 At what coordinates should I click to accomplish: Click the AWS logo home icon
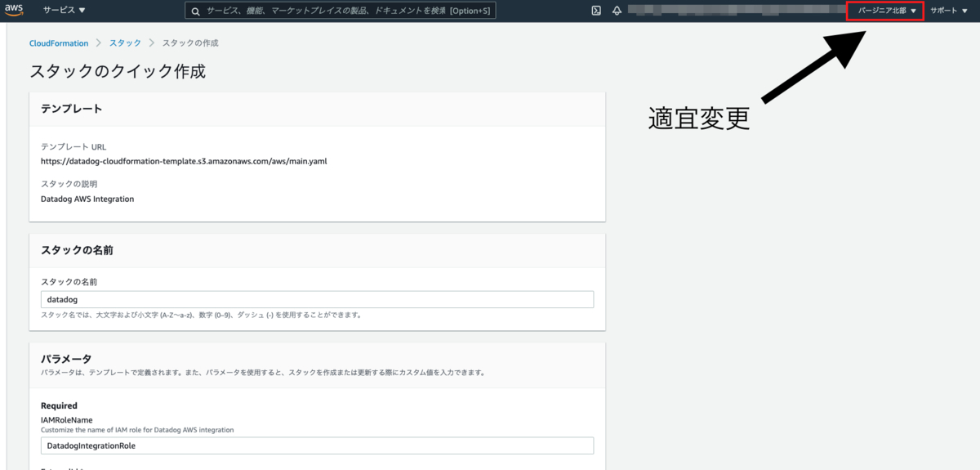click(14, 10)
